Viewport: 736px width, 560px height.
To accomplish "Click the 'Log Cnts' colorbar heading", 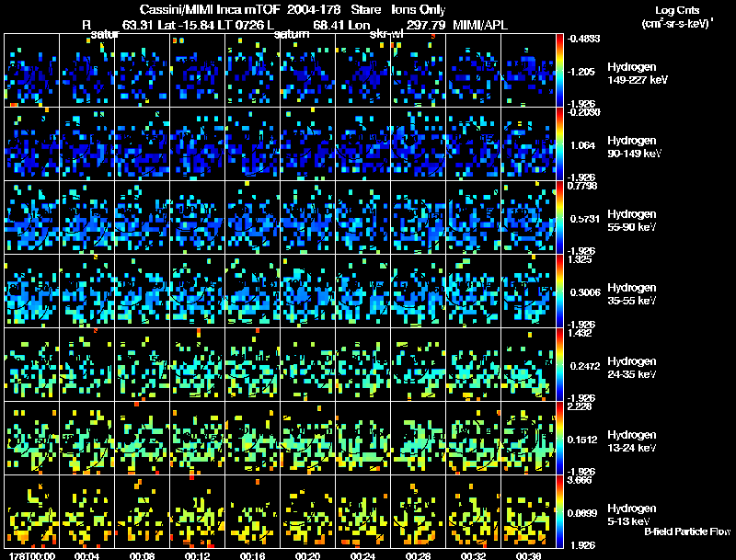I will point(677,10).
